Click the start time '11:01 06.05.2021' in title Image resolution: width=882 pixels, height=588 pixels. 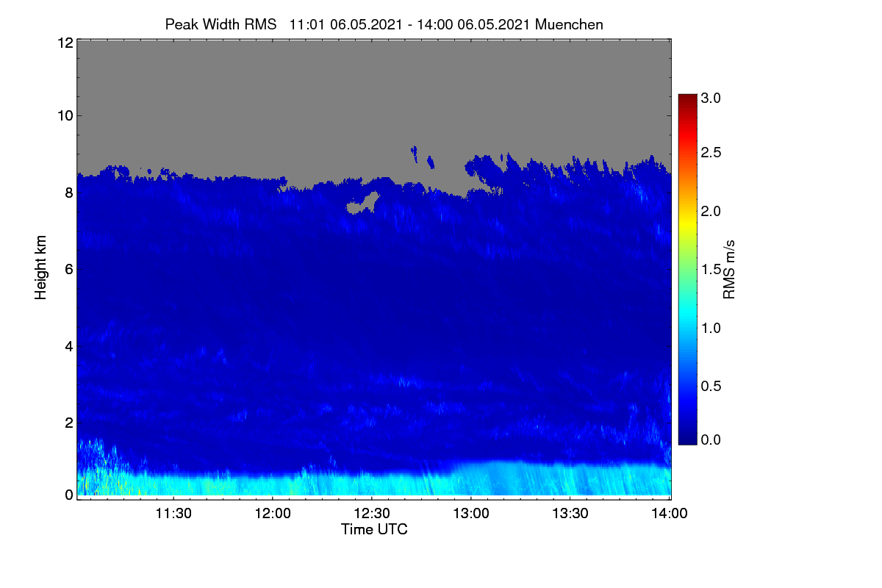346,24
